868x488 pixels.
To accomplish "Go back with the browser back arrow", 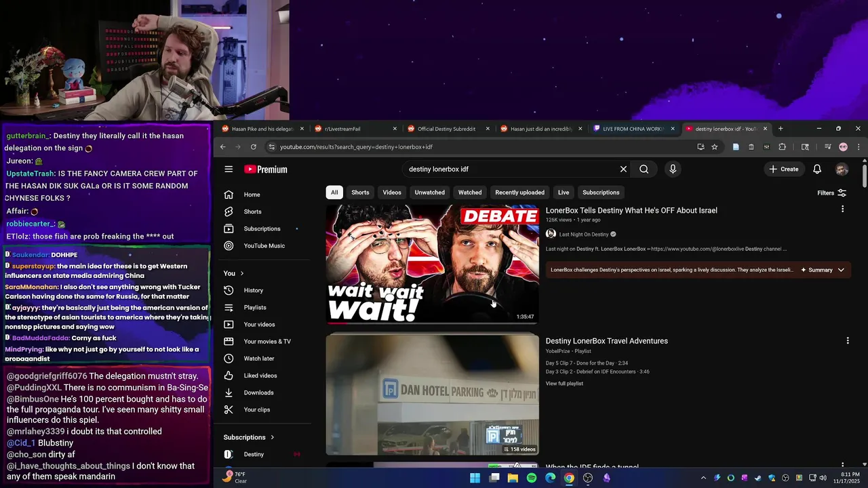I will [222, 147].
